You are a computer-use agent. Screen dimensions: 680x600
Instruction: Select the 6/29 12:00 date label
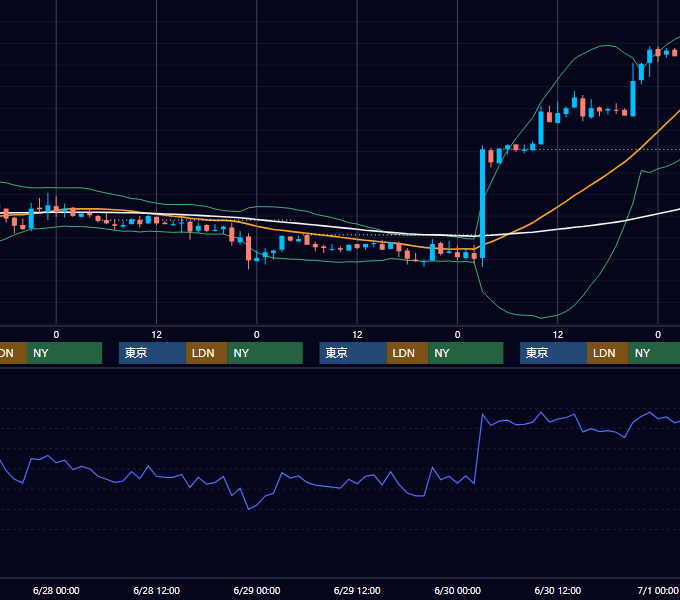click(357, 590)
